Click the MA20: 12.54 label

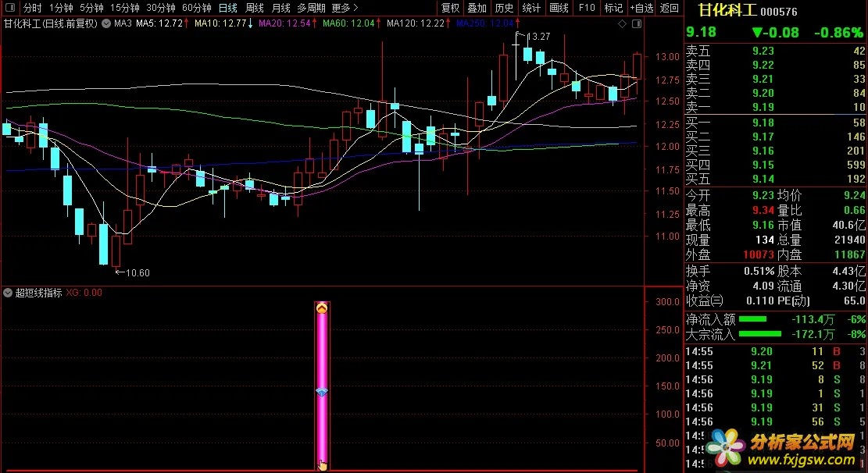pyautogui.click(x=284, y=23)
